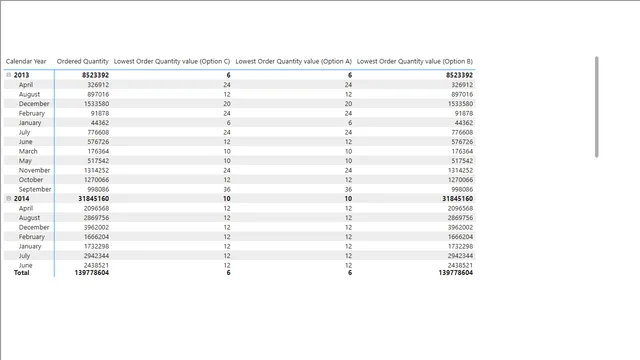Click Ordered Quantity value 1270066
640x360 pixels.
(x=96, y=180)
